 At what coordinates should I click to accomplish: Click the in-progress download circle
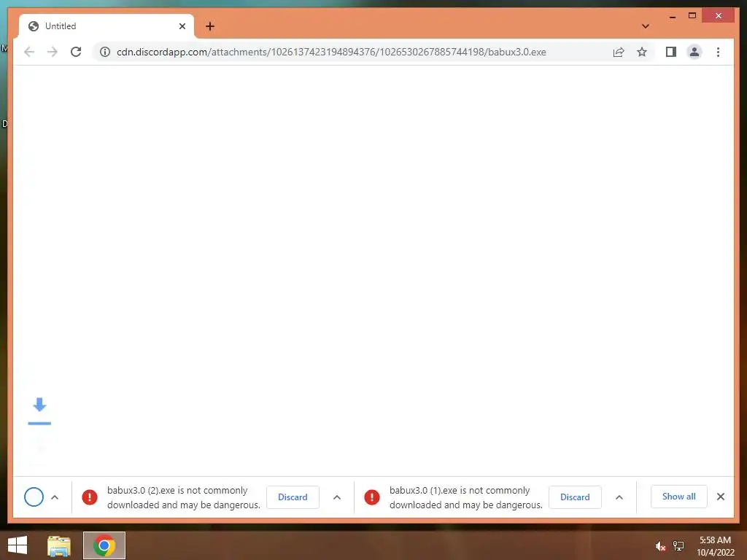pyautogui.click(x=34, y=497)
